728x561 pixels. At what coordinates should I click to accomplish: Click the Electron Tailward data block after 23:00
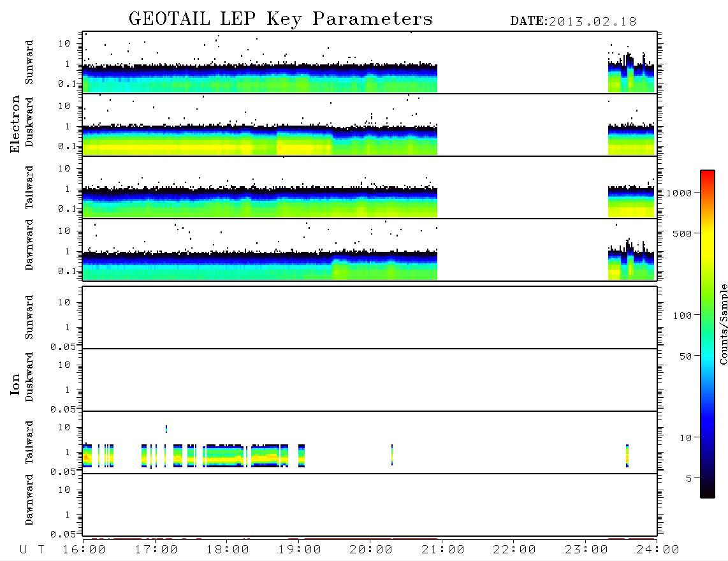pyautogui.click(x=631, y=201)
